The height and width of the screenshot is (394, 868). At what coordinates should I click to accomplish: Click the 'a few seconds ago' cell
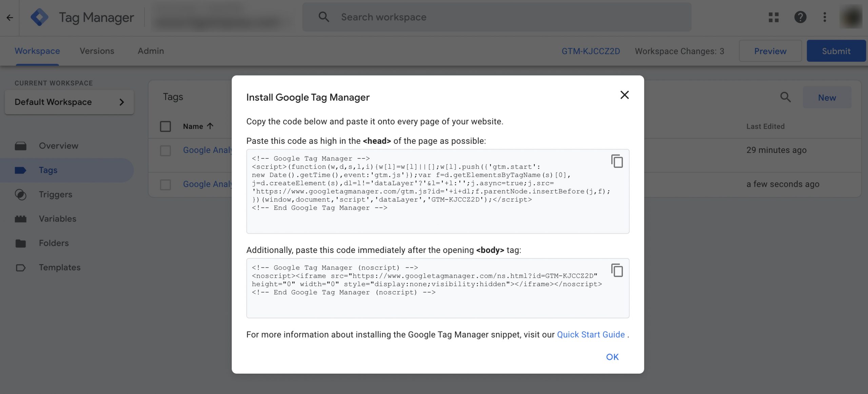pos(783,184)
